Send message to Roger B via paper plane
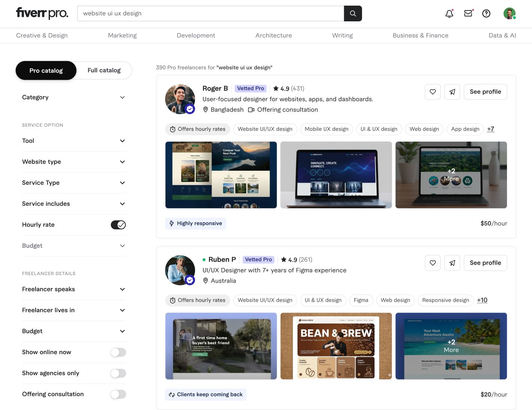The height and width of the screenshot is (410, 532). point(452,92)
